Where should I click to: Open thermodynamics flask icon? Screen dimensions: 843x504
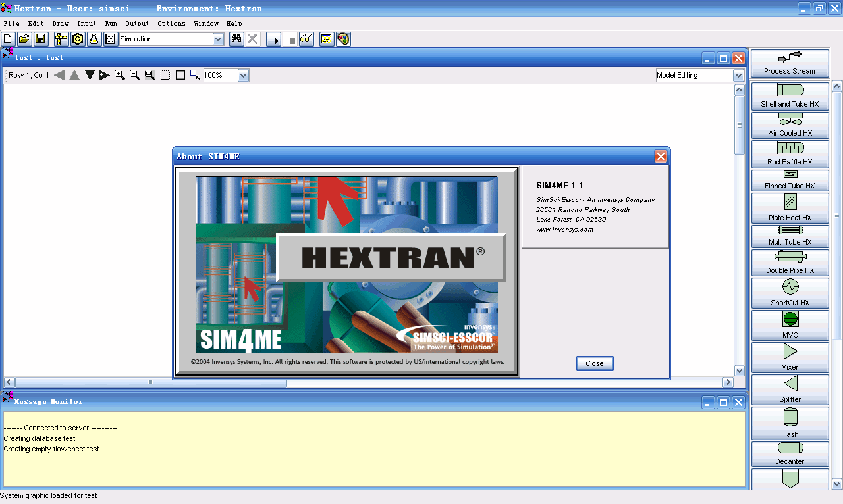click(94, 39)
